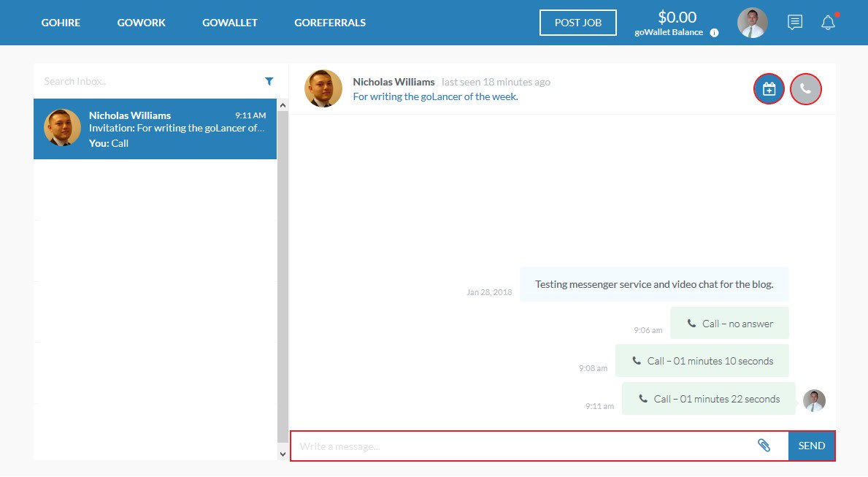Open GOREFERRALS menu
Viewport: 868px width, 477px height.
pyautogui.click(x=330, y=23)
